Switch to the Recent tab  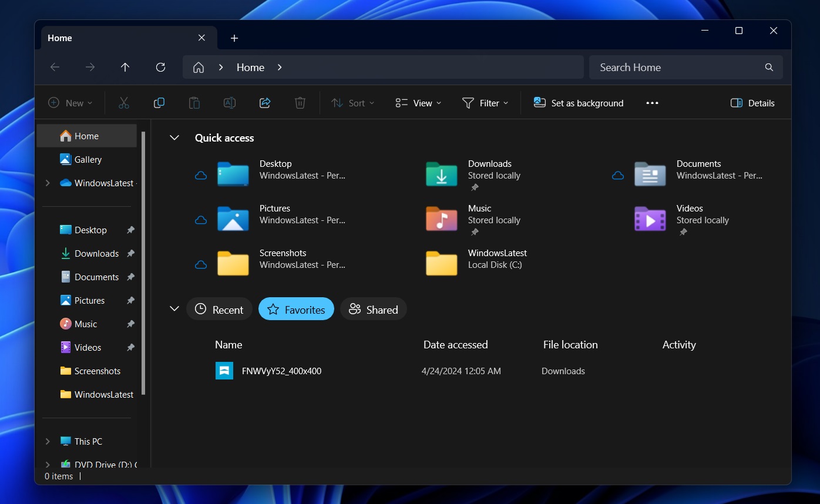(219, 309)
